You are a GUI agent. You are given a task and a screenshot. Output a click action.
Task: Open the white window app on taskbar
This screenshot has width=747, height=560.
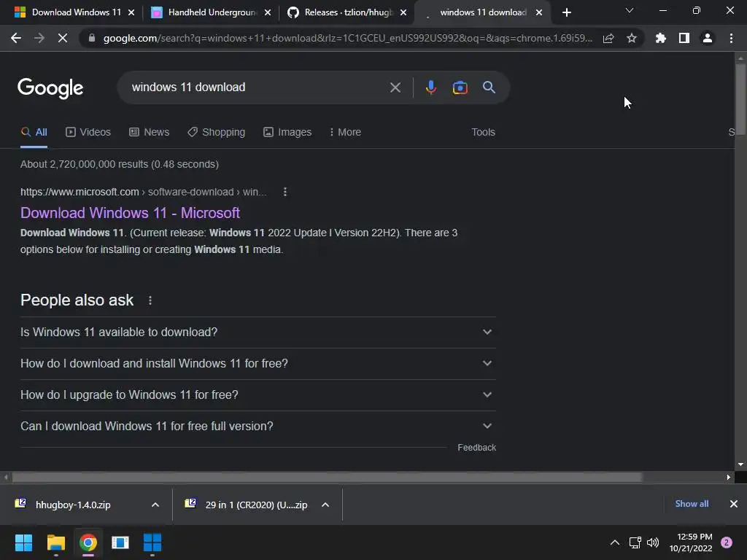120,542
